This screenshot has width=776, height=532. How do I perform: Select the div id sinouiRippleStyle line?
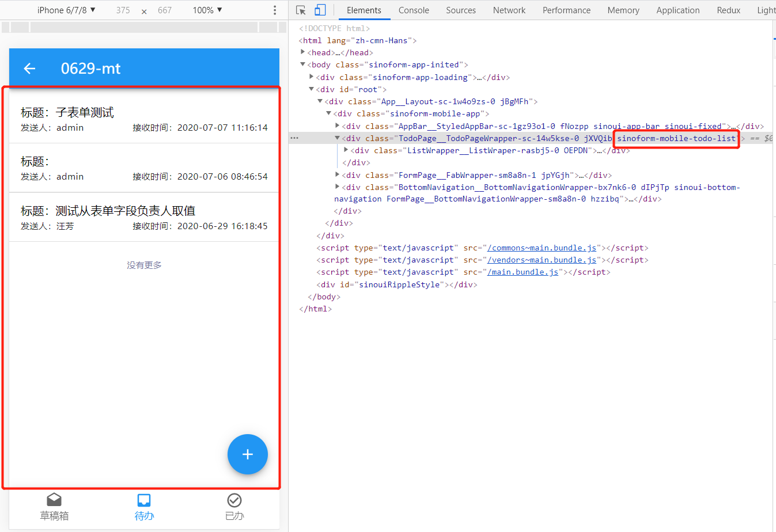[397, 284]
